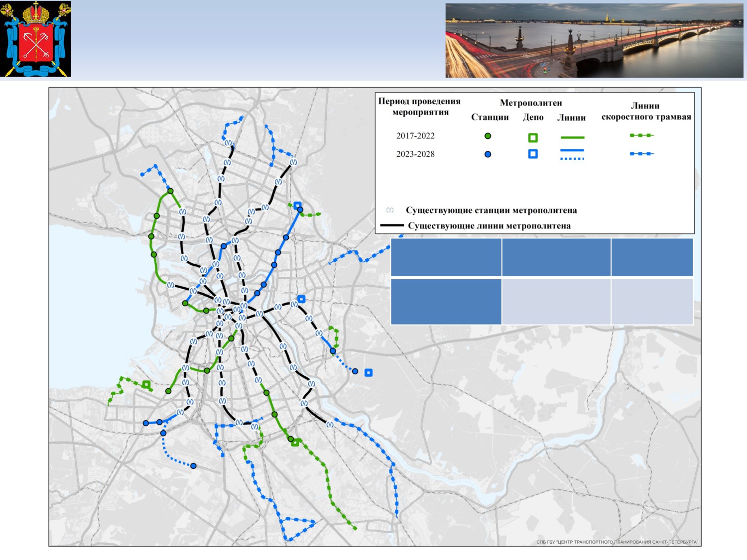Click 'Существующие линии метрополитена' text
Viewport: 747px width, 560px height.
tap(489, 225)
